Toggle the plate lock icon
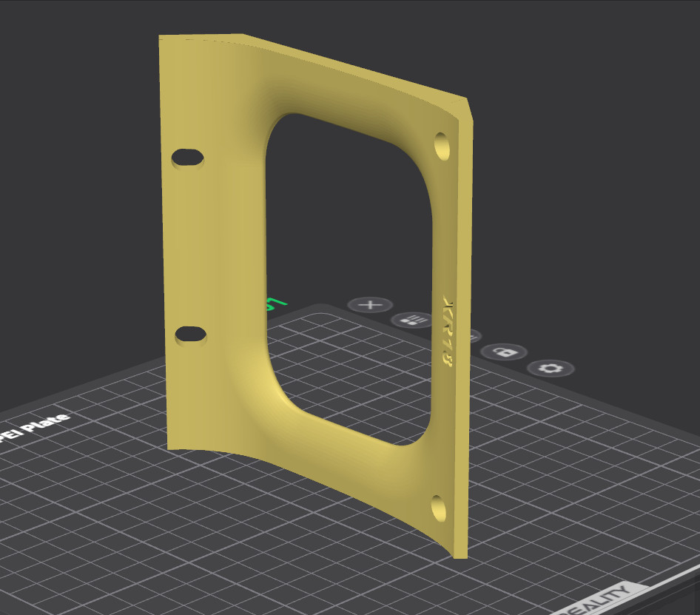Viewport: 700px width, 615px height. click(504, 352)
